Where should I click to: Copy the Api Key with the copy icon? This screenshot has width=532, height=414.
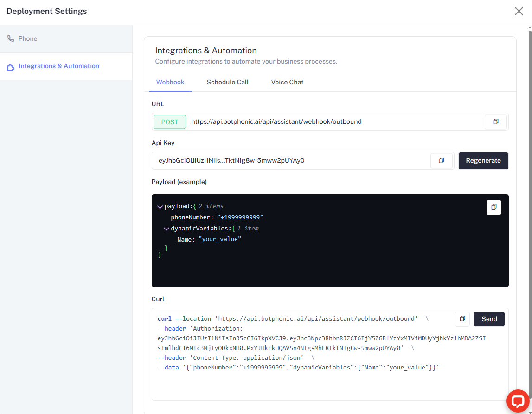pos(441,160)
